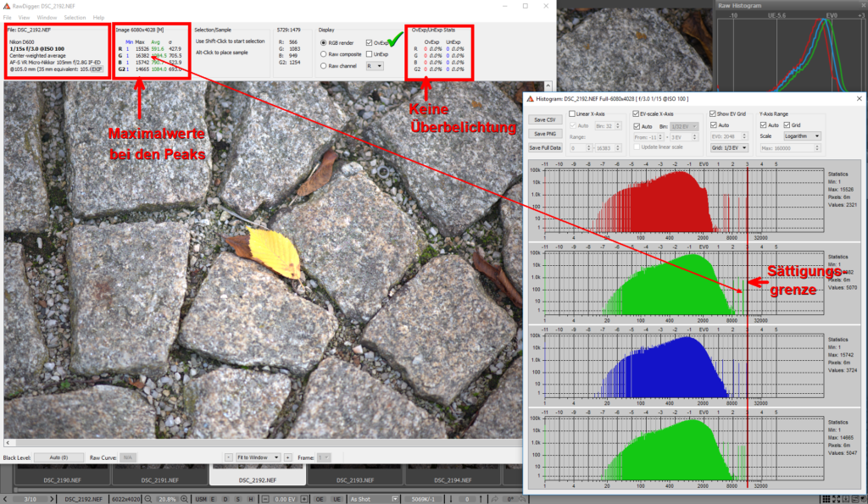
Task: Toggle the UE underexposure indicator
Action: coord(337,499)
